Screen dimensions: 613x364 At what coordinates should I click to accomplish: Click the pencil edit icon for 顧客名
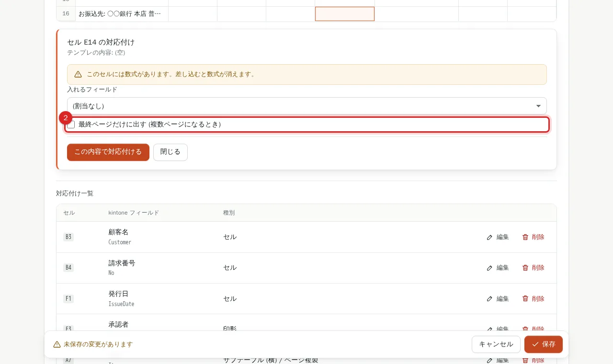pos(489,237)
